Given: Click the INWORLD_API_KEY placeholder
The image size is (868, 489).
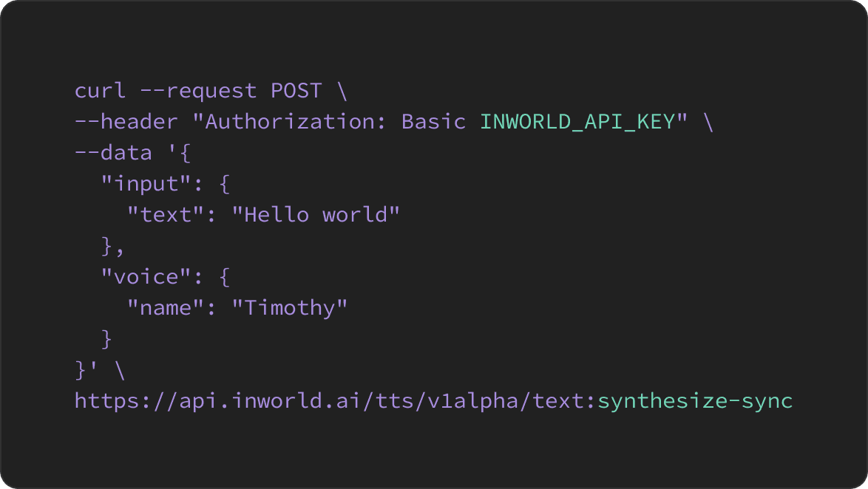Looking at the screenshot, I should [x=577, y=122].
